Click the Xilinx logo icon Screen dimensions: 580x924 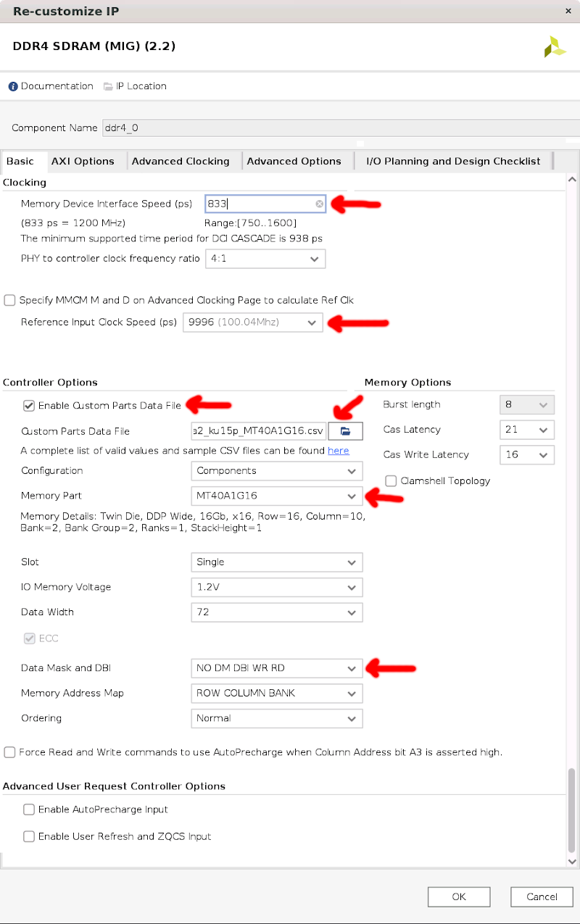[555, 46]
